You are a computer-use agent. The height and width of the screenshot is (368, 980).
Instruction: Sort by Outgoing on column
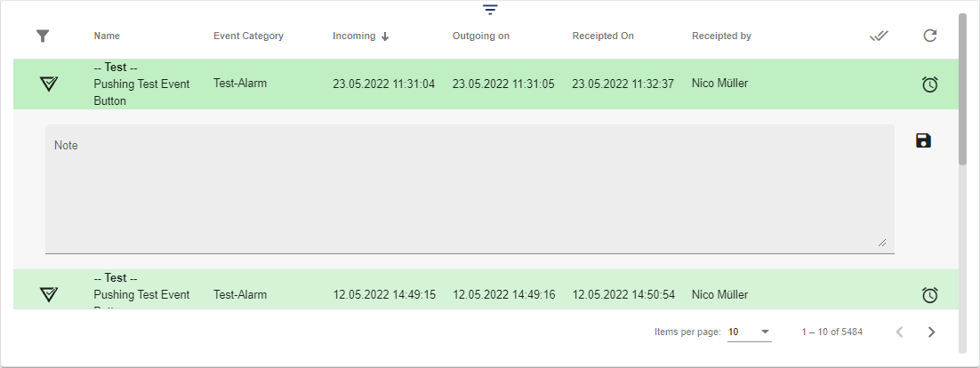coord(480,36)
